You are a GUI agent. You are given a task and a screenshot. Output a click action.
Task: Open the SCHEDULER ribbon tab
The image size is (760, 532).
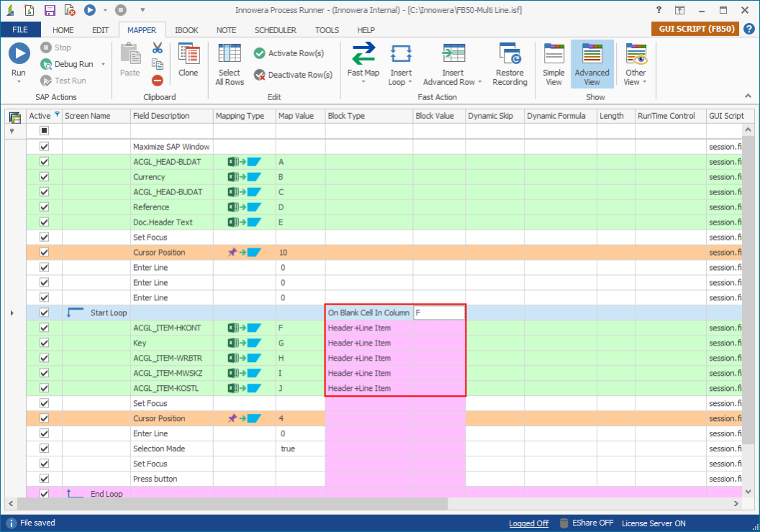pyautogui.click(x=275, y=30)
